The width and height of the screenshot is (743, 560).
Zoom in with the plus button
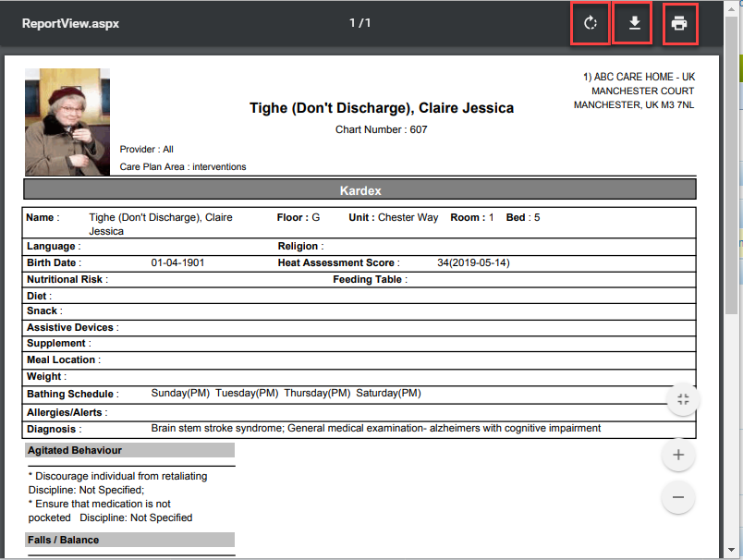click(678, 455)
